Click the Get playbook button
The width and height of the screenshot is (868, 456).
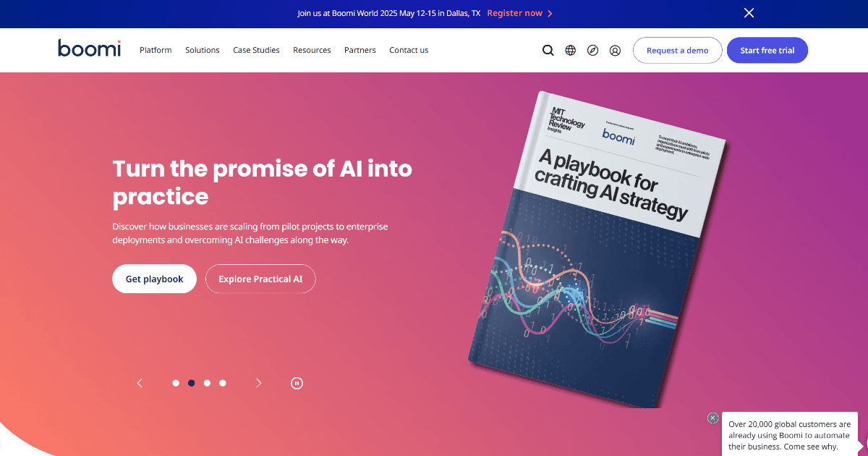pos(154,279)
